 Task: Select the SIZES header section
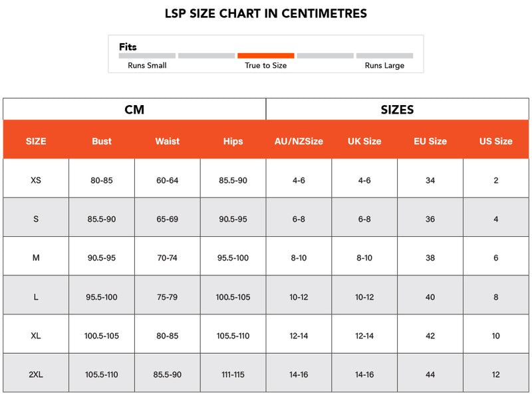click(x=397, y=110)
